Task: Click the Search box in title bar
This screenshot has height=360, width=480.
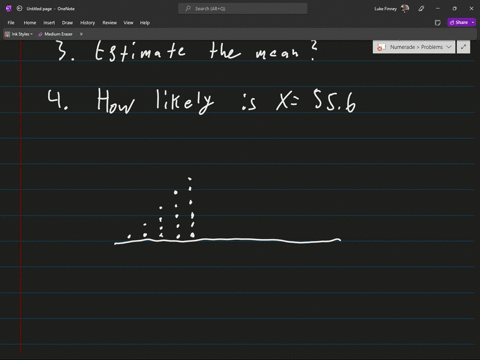Action: pos(243,8)
